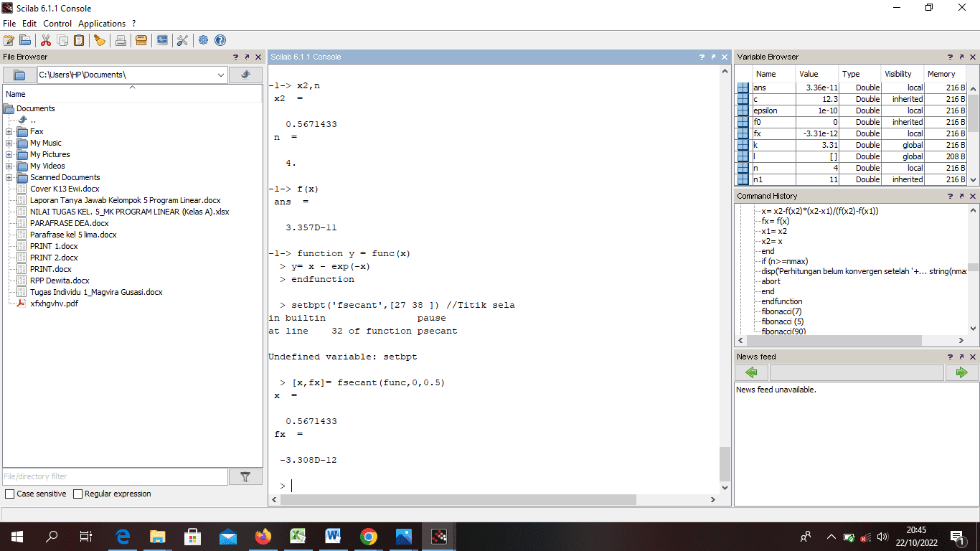Select Cover K13 Ewi.docx file
Viewport: 980px width, 551px height.
65,189
